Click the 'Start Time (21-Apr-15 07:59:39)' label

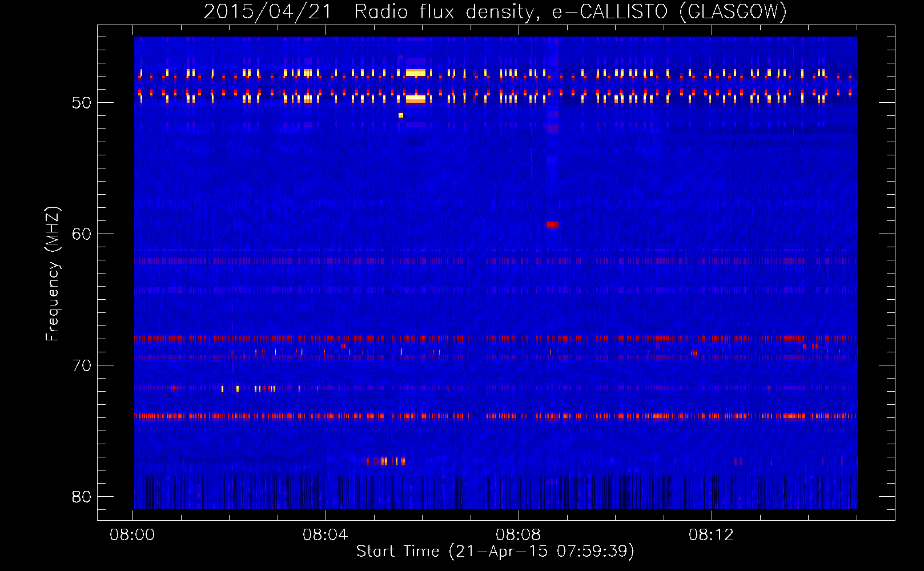point(495,552)
